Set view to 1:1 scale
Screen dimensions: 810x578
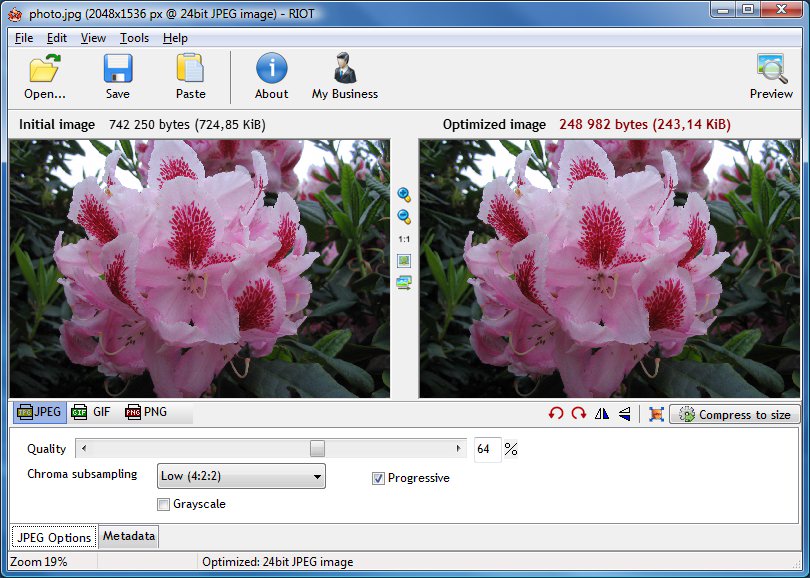[x=404, y=239]
